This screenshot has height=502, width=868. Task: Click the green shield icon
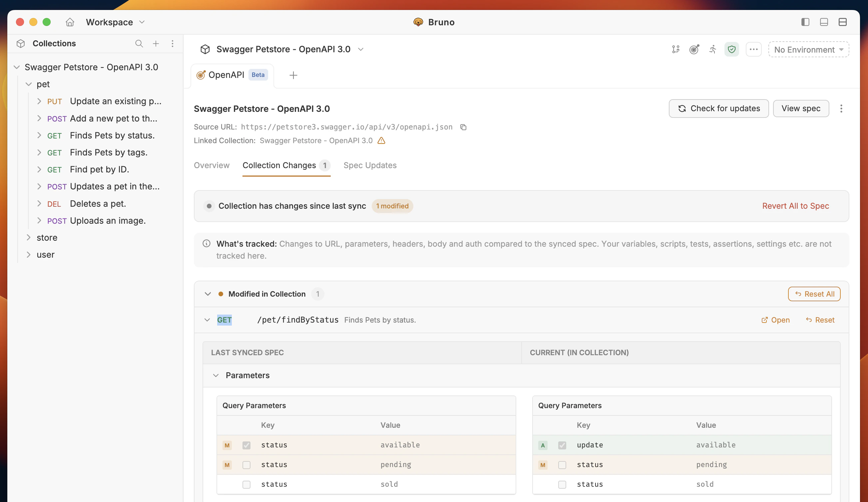pos(731,50)
